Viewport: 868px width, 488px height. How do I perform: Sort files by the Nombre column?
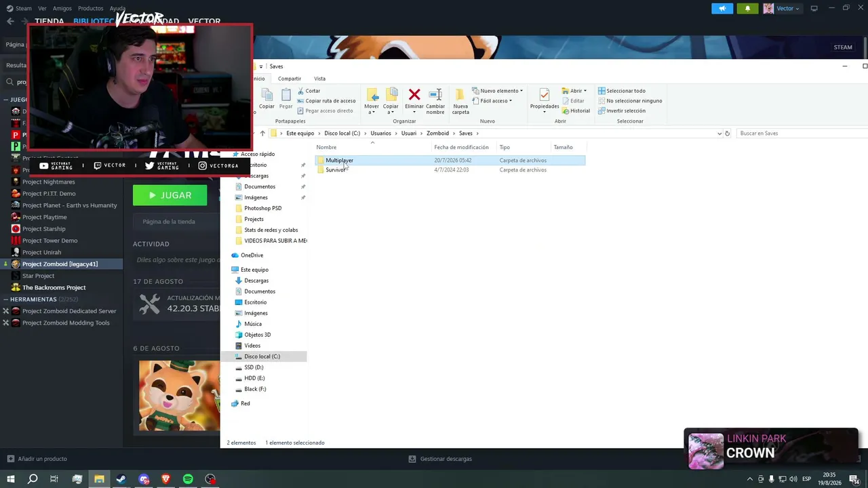pyautogui.click(x=326, y=147)
